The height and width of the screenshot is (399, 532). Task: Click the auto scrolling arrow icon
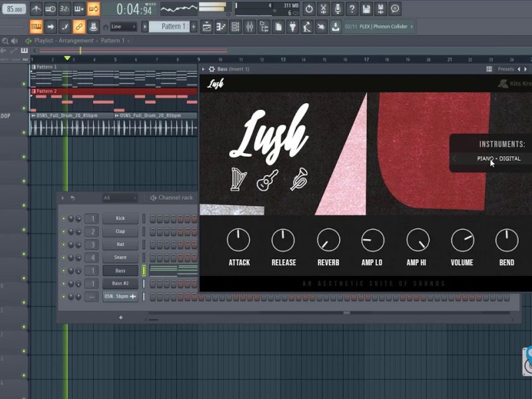[51, 27]
